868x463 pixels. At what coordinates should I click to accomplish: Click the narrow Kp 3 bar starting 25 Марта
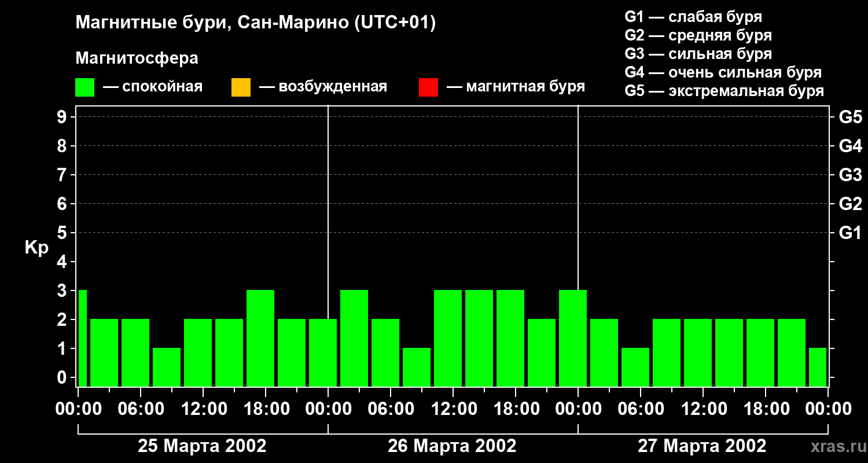pyautogui.click(x=82, y=338)
